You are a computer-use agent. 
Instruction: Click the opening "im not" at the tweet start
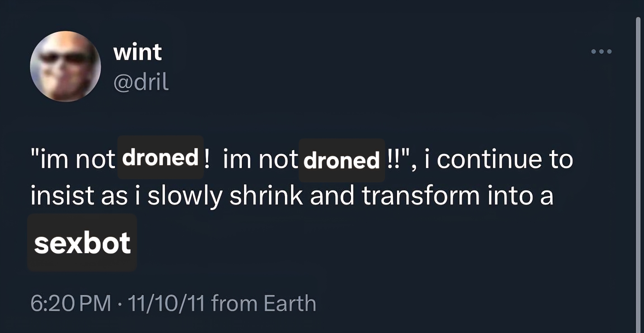(77, 159)
